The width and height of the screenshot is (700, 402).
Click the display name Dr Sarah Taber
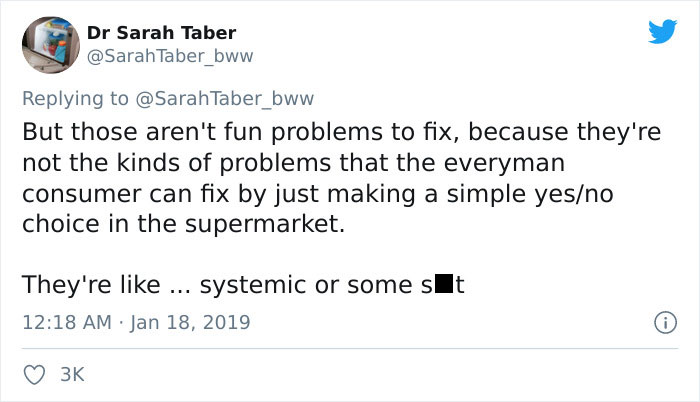click(x=162, y=33)
